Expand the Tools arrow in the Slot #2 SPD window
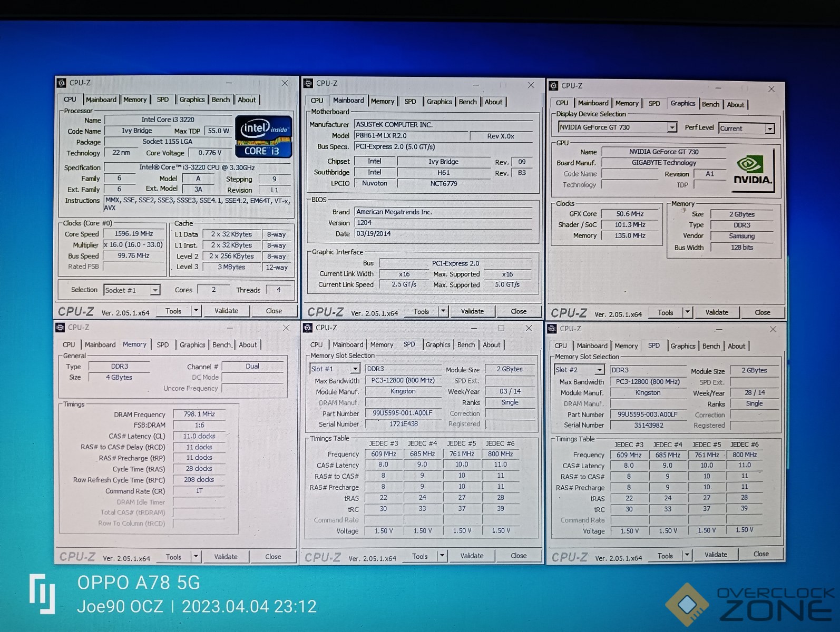This screenshot has height=632, width=840. coord(687,555)
